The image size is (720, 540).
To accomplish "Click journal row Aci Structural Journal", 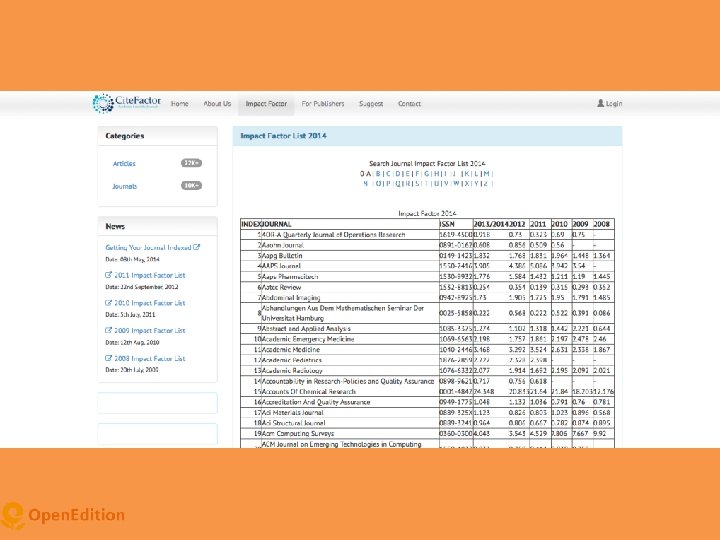I will (427, 423).
